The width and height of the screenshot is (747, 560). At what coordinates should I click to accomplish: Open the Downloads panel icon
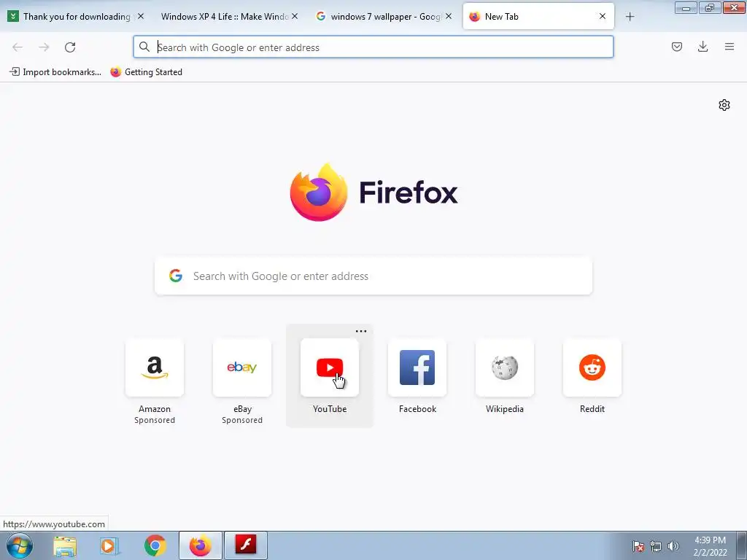click(703, 47)
